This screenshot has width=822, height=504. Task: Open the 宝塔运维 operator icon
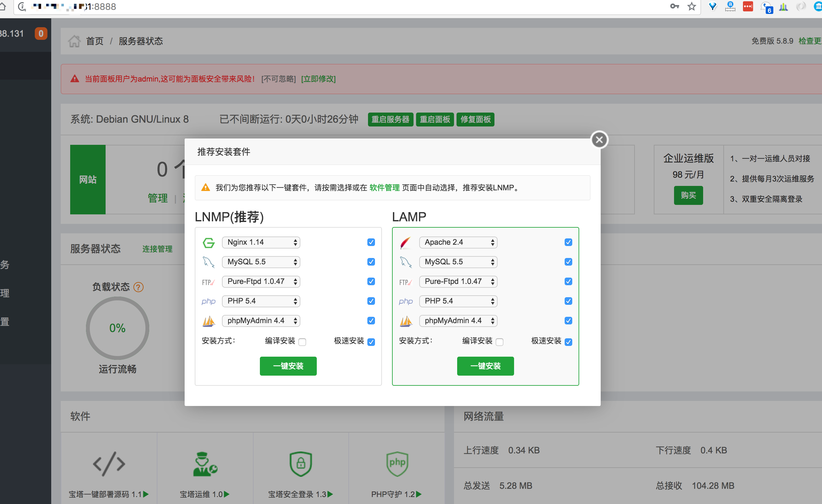[x=205, y=464]
